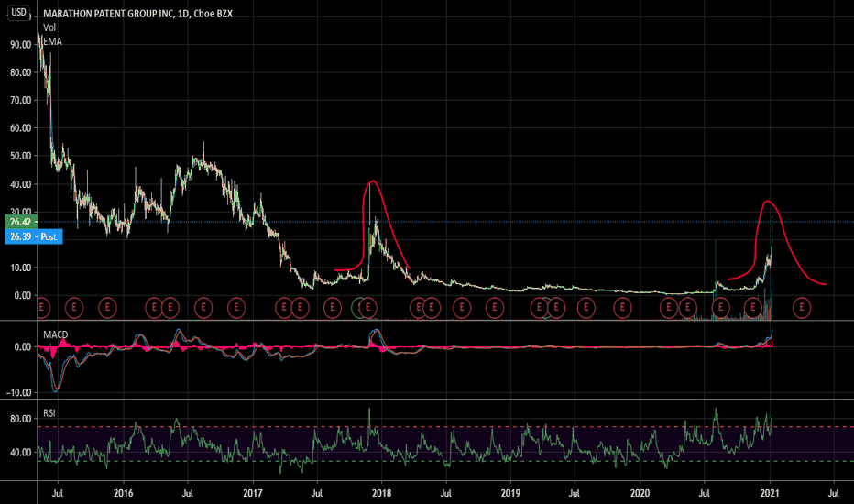Click the 40.00 price axis label in the main chart
The image size is (854, 504).
21,184
